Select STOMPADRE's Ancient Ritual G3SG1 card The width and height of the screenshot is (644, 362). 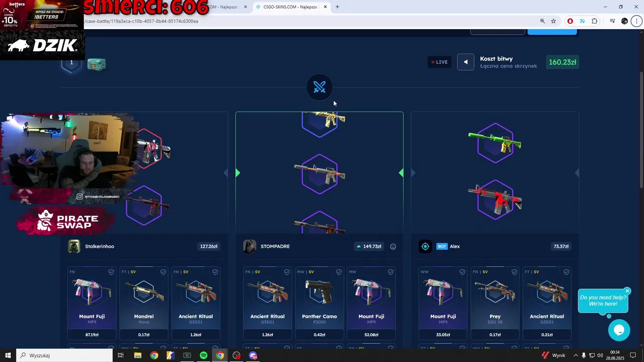268,303
